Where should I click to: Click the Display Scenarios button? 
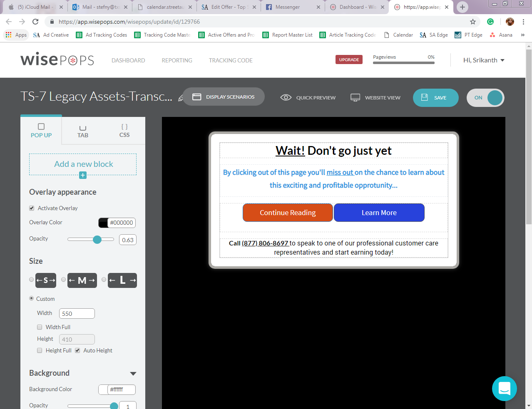tap(224, 97)
